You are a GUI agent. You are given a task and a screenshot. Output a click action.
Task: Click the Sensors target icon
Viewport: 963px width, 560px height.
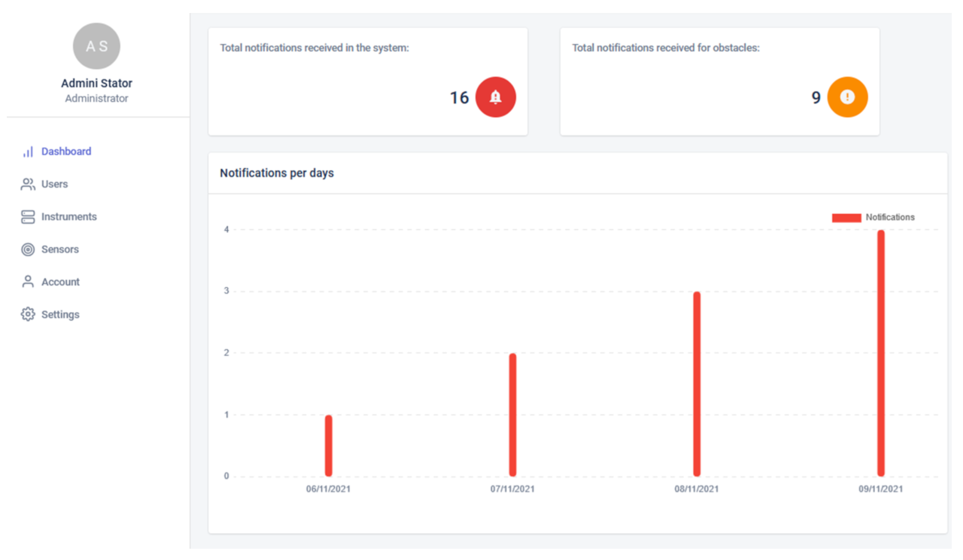(28, 250)
